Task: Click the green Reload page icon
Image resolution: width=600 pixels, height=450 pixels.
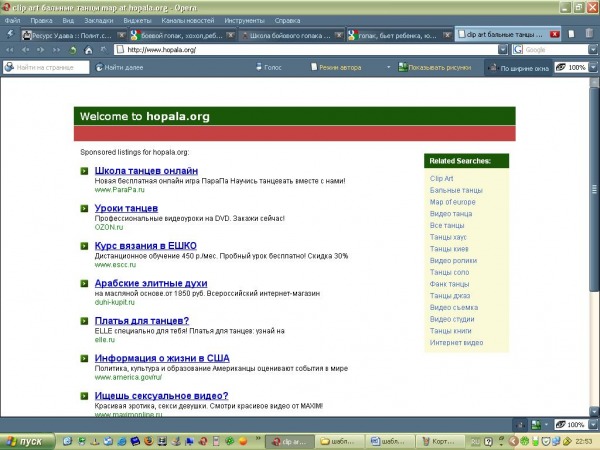Action: point(74,48)
